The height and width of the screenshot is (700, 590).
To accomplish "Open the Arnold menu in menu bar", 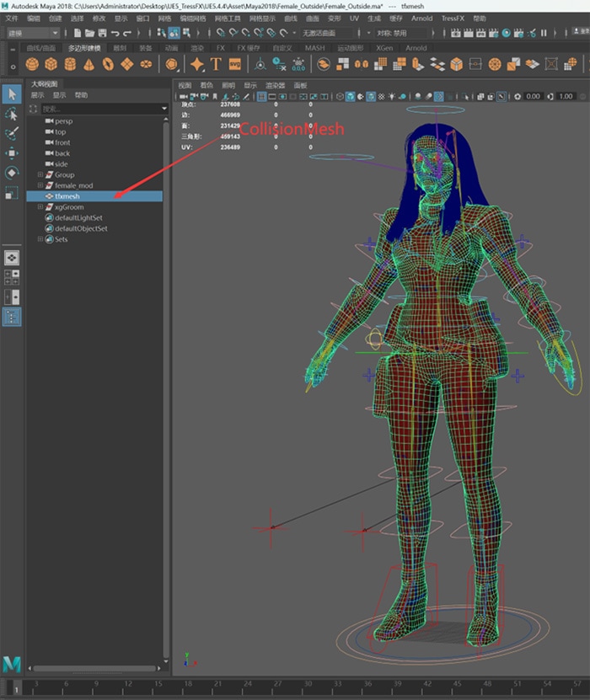I will pos(421,18).
